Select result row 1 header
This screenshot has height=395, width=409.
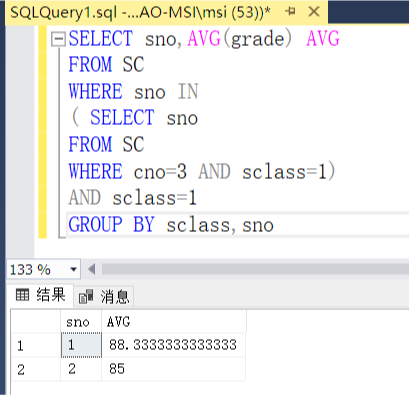point(36,345)
